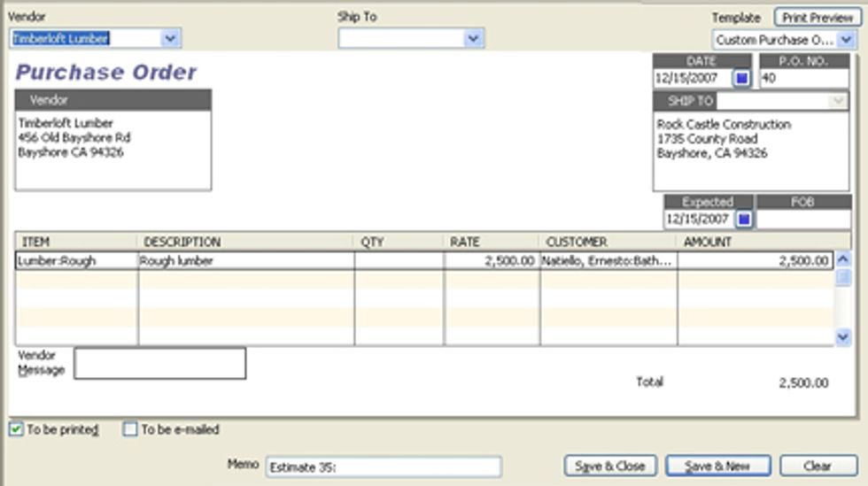Screen dimensions: 868x486
Task: Click the Natiello, Ernesto:Bath customer cell
Action: pos(608,261)
